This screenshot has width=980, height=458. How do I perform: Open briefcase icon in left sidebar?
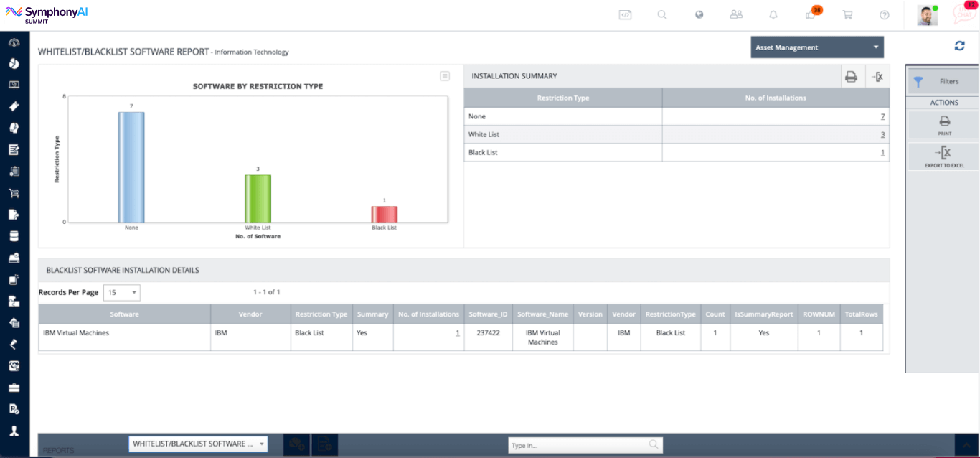point(14,388)
